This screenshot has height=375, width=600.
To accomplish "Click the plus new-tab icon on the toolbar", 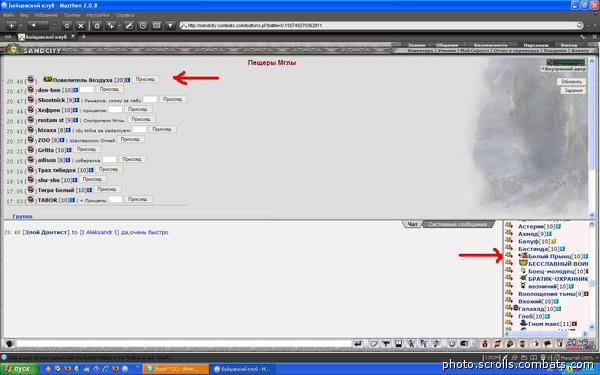I will pyautogui.click(x=11, y=26).
